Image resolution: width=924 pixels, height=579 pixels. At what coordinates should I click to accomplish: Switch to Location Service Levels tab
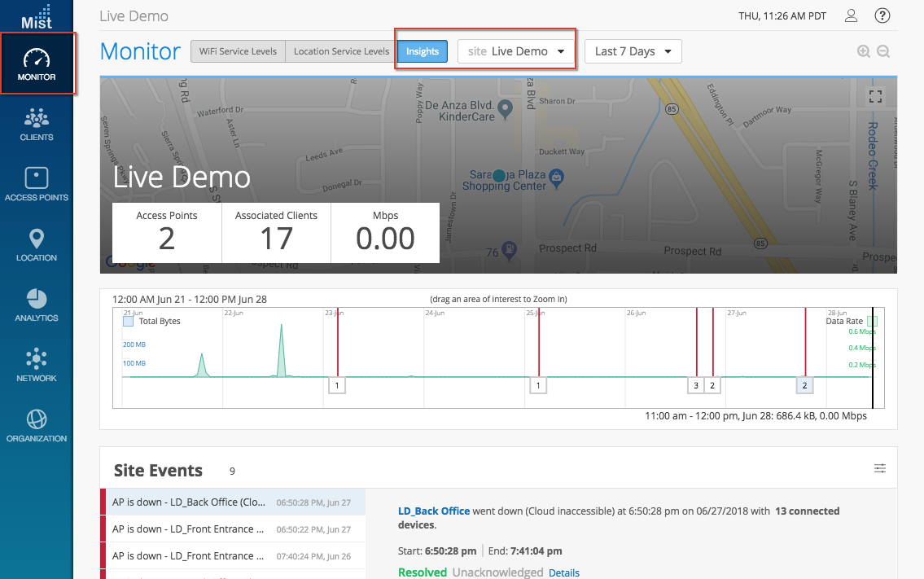(x=341, y=51)
